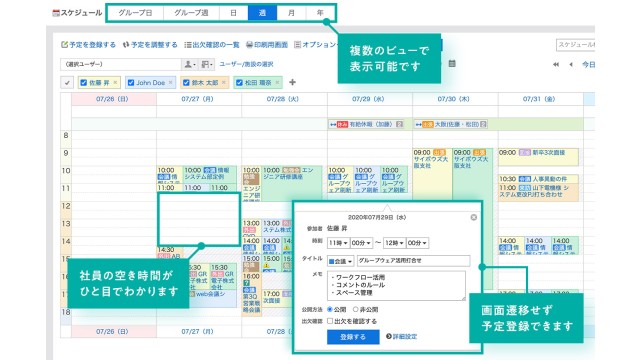Switch to the 日 view tab
The image size is (640, 360).
pos(233,13)
